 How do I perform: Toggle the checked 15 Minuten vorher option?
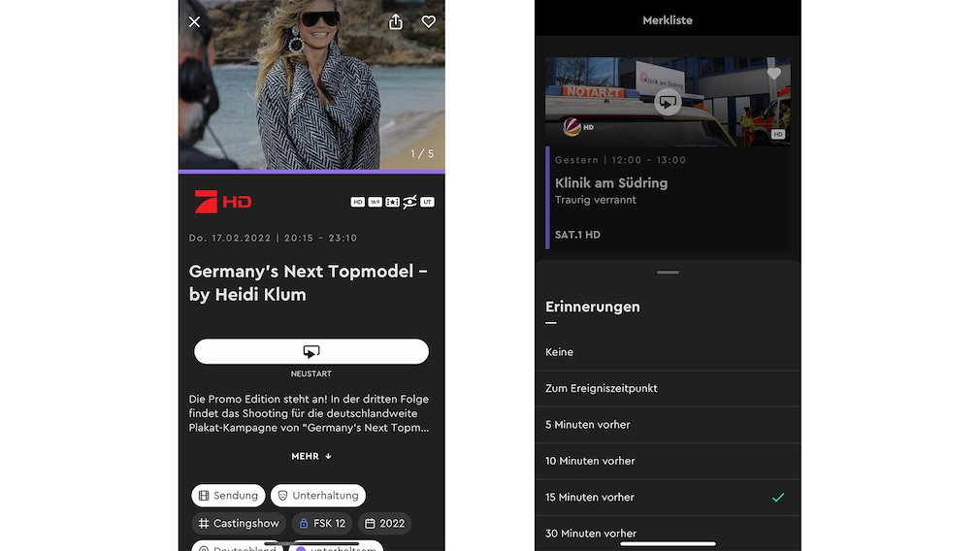[x=668, y=498]
